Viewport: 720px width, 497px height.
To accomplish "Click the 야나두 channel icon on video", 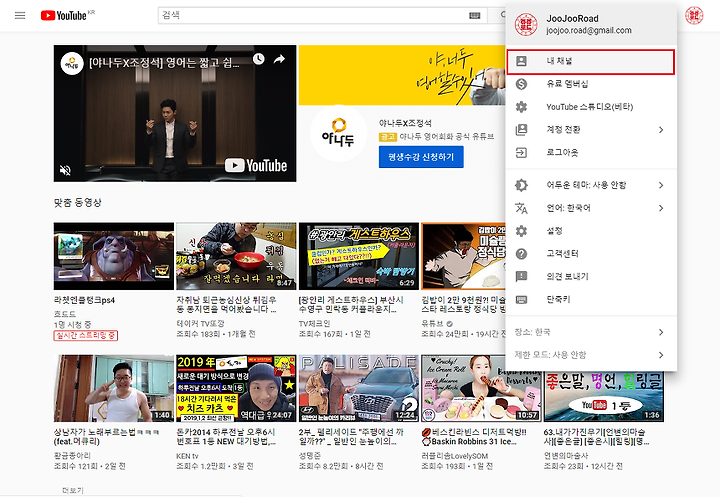I will tap(72, 63).
